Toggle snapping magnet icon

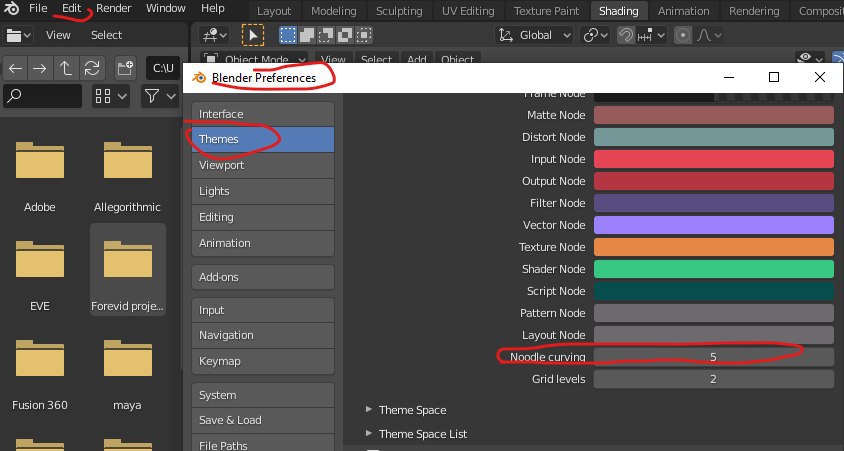(x=625, y=36)
